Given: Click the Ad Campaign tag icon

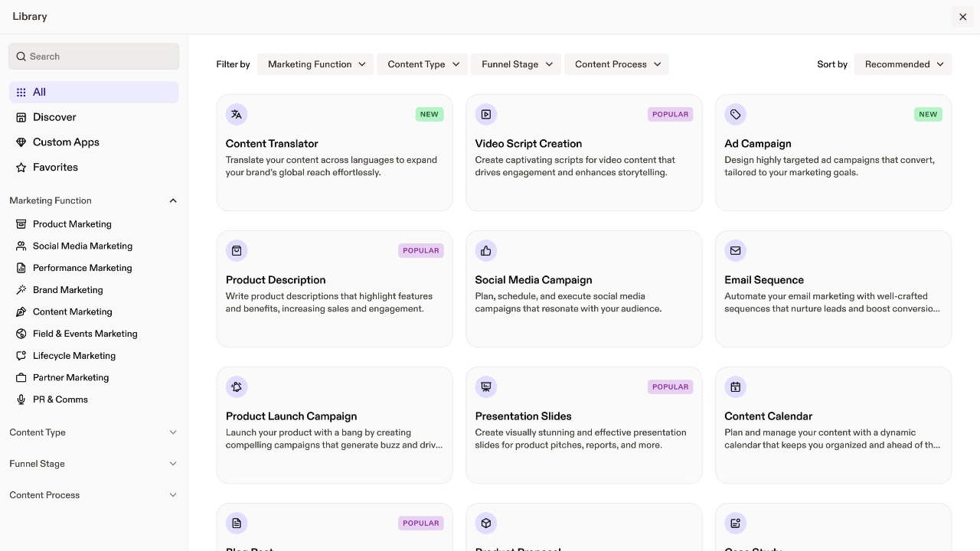Looking at the screenshot, I should coord(735,115).
